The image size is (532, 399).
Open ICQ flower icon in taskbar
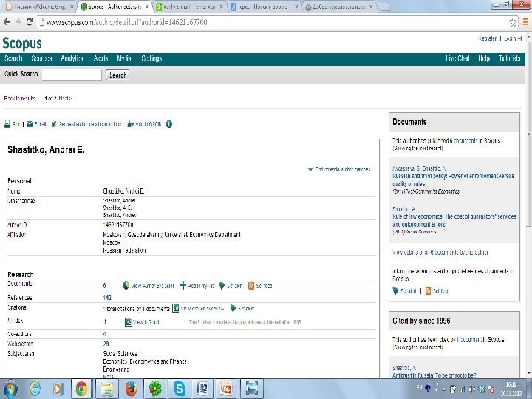(x=155, y=389)
